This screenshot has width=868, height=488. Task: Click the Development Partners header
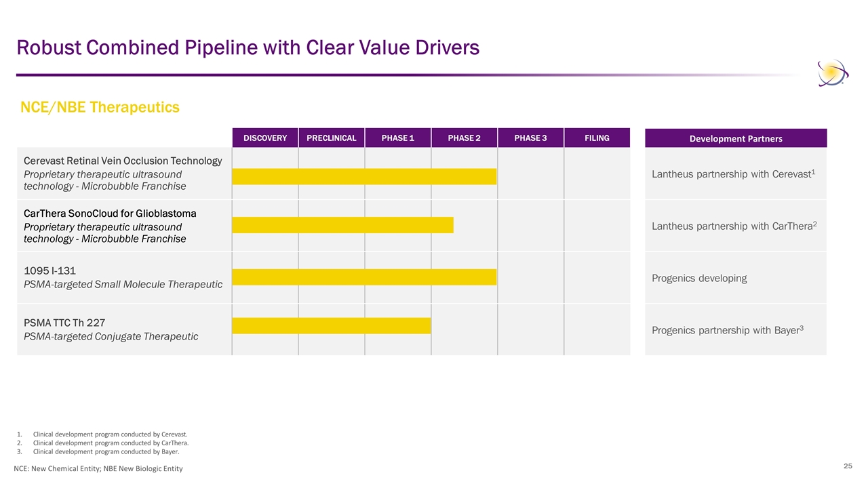(736, 138)
